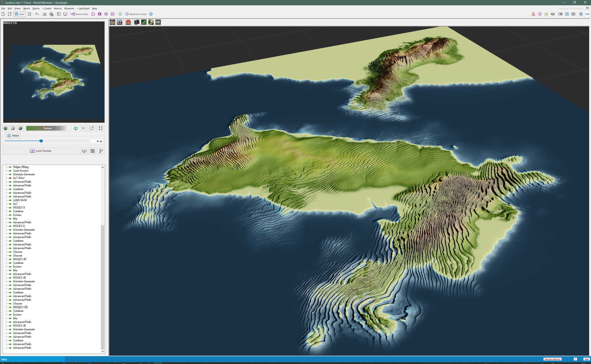The width and height of the screenshot is (591, 364).
Task: Switch to Orbit camera mode
Action: (112, 22)
